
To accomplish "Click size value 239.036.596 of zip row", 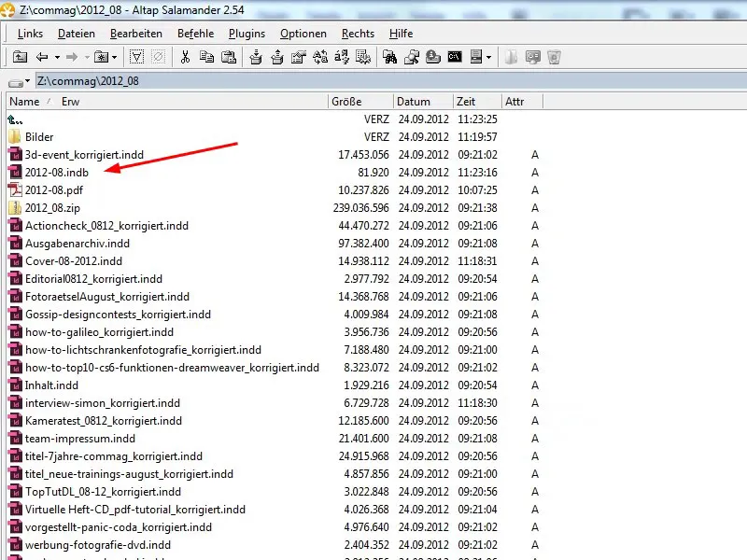I will tap(360, 208).
